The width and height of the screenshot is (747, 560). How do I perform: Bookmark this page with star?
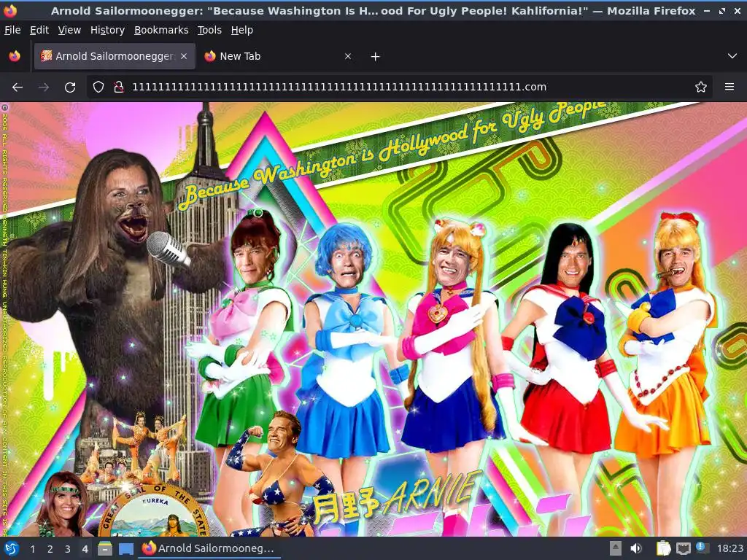[700, 87]
